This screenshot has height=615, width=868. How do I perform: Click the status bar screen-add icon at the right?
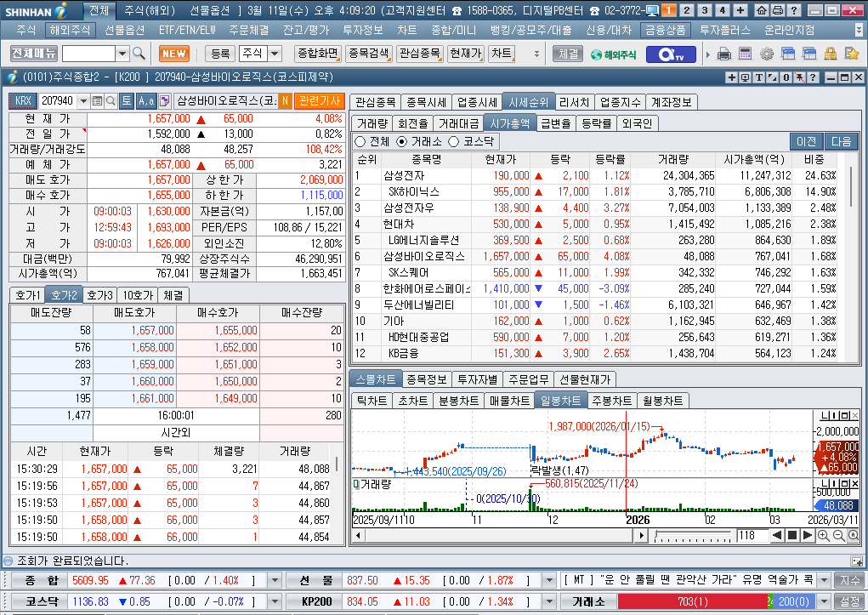[856, 561]
